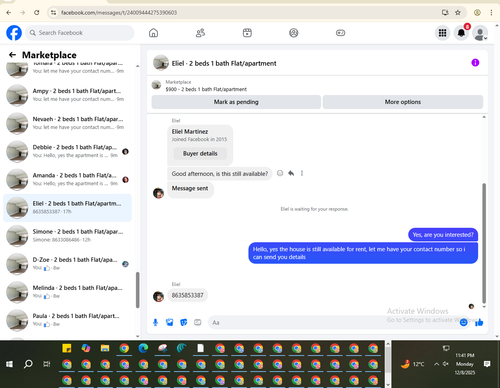The height and width of the screenshot is (388, 500).
Task: Open the Windows notification center
Action: pos(487,364)
